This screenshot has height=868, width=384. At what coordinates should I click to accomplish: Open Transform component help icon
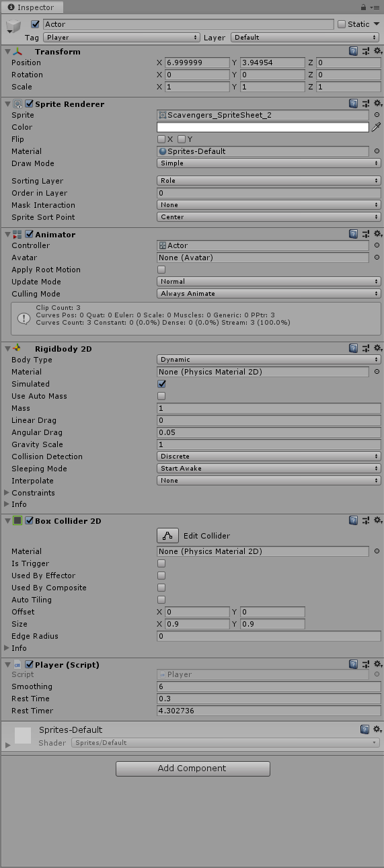(353, 51)
